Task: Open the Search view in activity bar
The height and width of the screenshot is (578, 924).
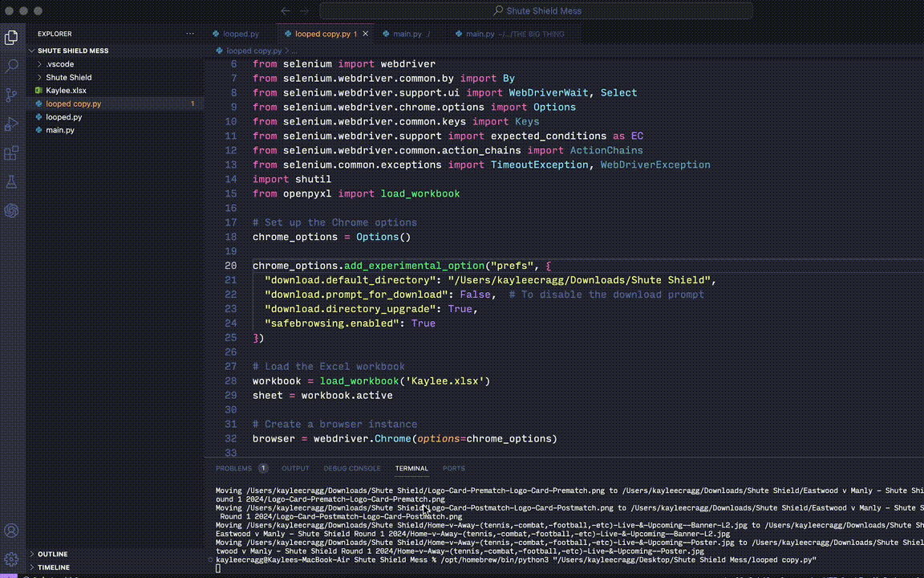Action: (x=11, y=66)
